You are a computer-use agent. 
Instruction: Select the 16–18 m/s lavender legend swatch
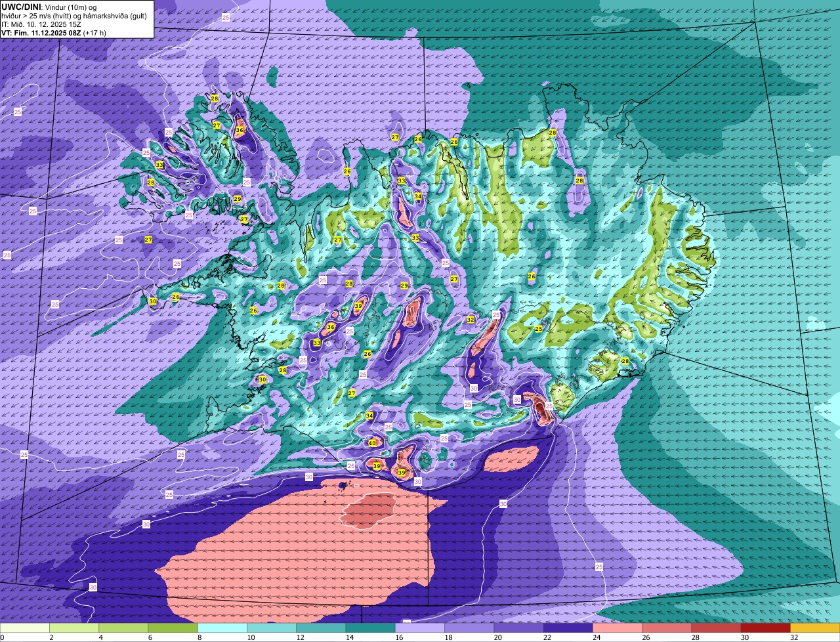click(420, 628)
